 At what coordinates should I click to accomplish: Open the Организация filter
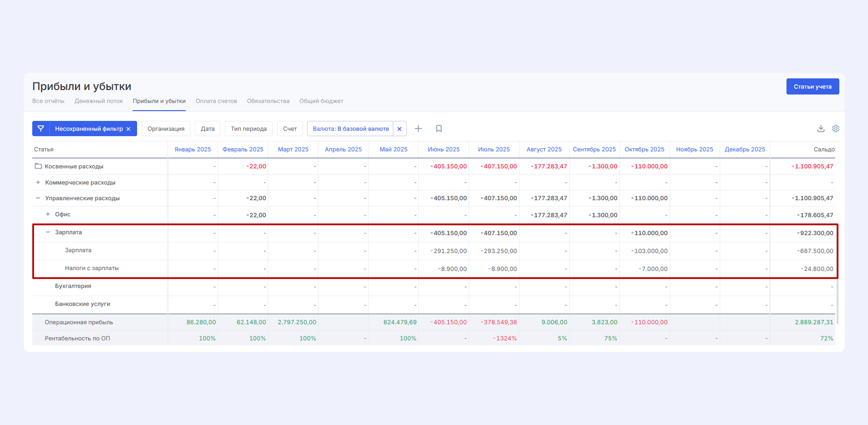(166, 129)
